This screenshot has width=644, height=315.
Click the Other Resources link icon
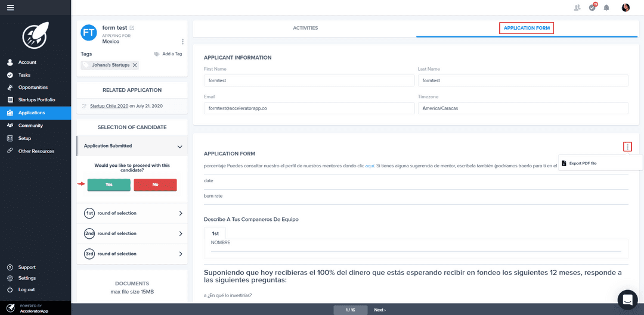pos(10,151)
